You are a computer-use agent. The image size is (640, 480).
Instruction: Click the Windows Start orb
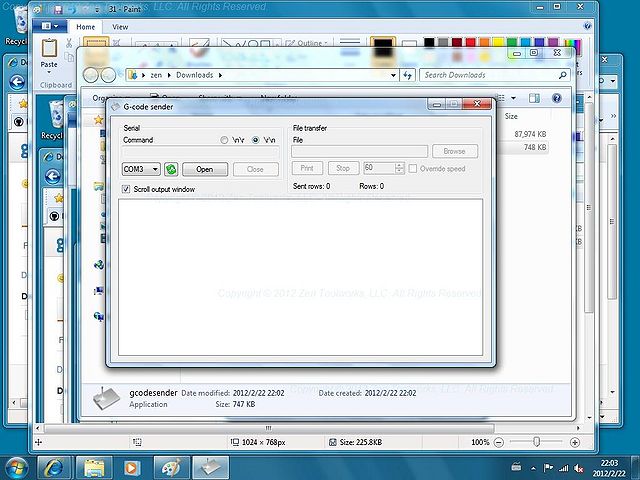click(x=16, y=468)
